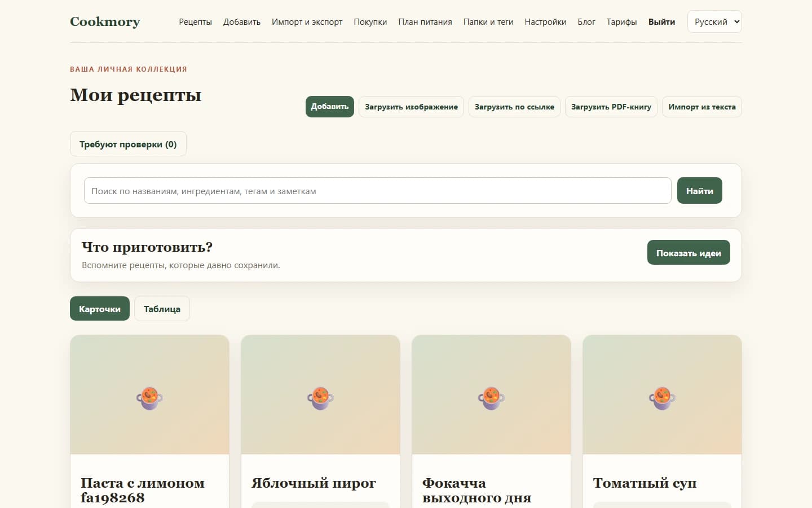The width and height of the screenshot is (812, 508).
Task: Click Показать идеи button
Action: pos(689,252)
